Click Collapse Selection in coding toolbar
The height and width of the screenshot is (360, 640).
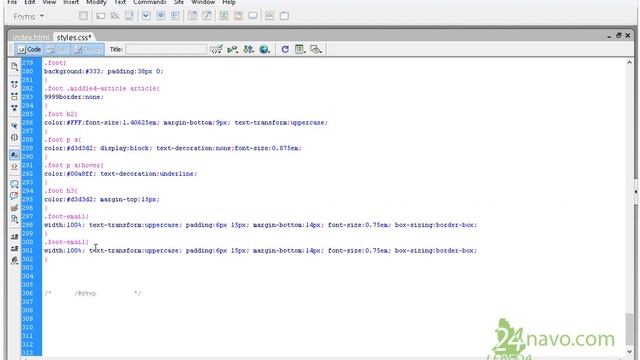(x=14, y=96)
